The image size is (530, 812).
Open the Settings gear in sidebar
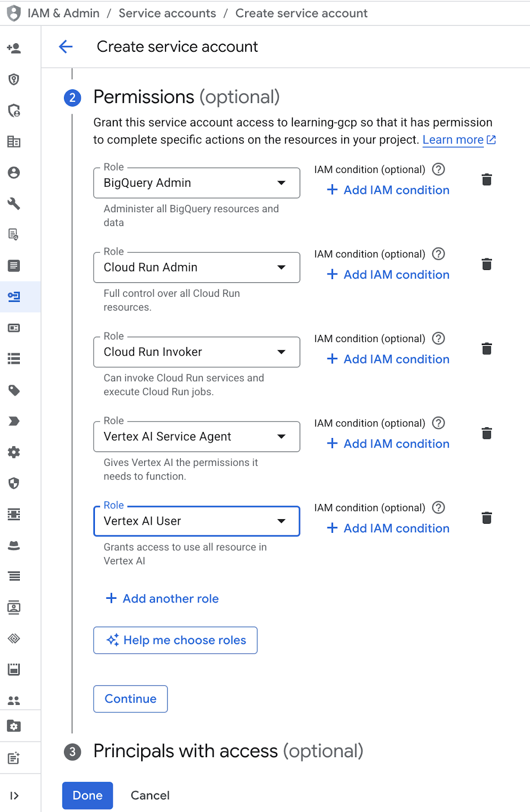coord(14,452)
